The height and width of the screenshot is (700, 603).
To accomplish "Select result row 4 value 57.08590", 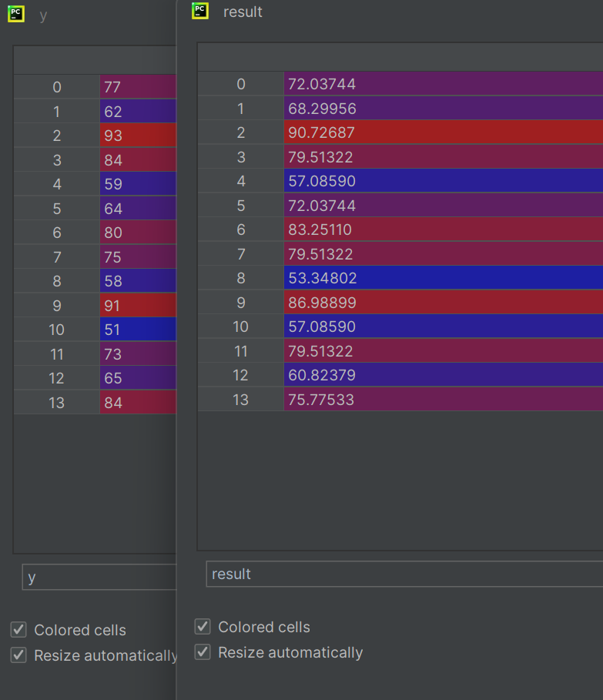I will (444, 181).
